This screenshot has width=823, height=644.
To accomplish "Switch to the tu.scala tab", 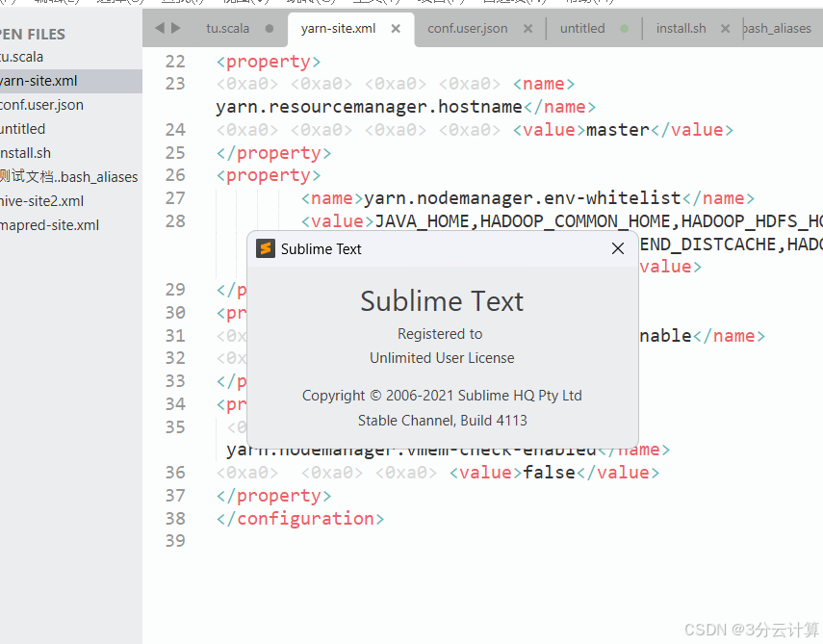I will click(x=228, y=28).
